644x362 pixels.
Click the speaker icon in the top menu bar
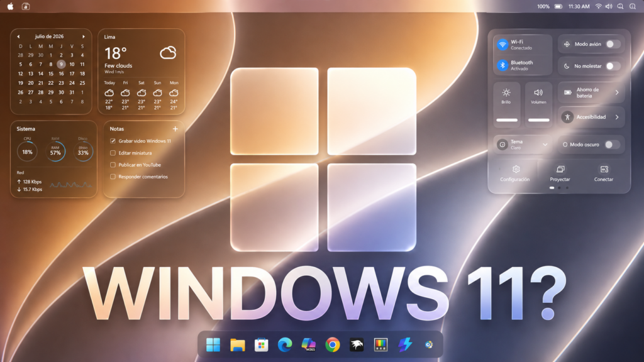pyautogui.click(x=609, y=6)
